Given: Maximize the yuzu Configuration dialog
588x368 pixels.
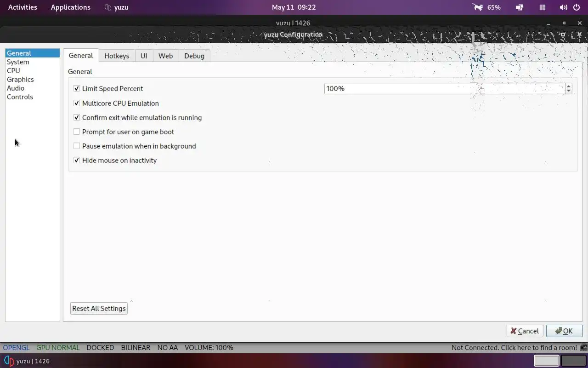Looking at the screenshot, I should (x=563, y=34).
